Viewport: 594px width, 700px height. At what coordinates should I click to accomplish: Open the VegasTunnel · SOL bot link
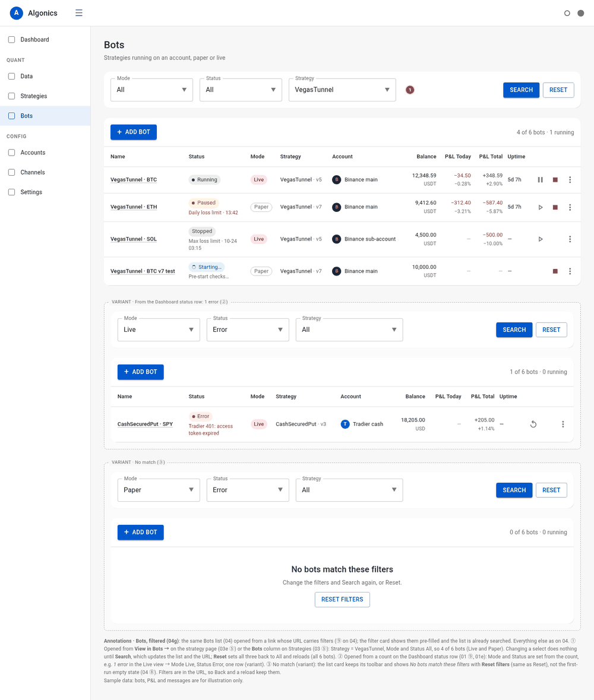(134, 239)
